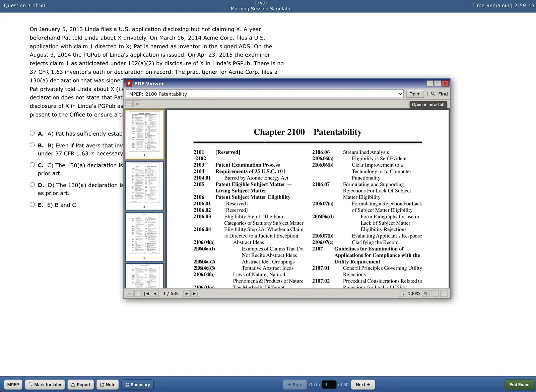Click the Question 1 of 50 label

[x=24, y=5]
